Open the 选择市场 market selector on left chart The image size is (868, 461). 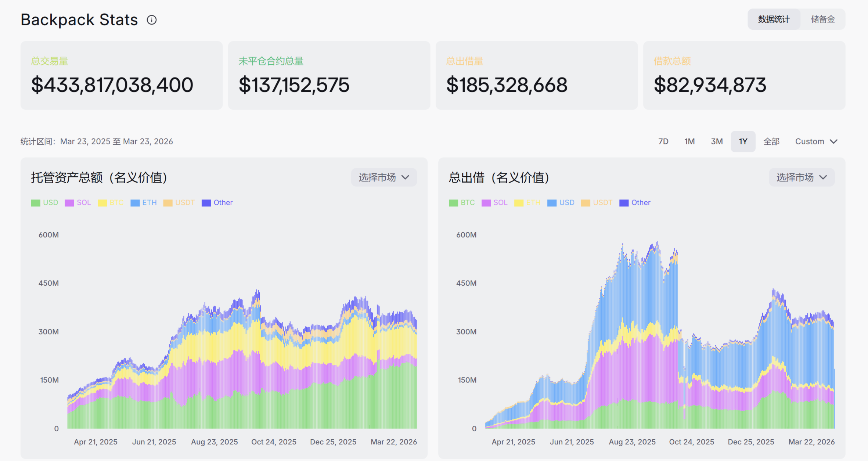383,177
